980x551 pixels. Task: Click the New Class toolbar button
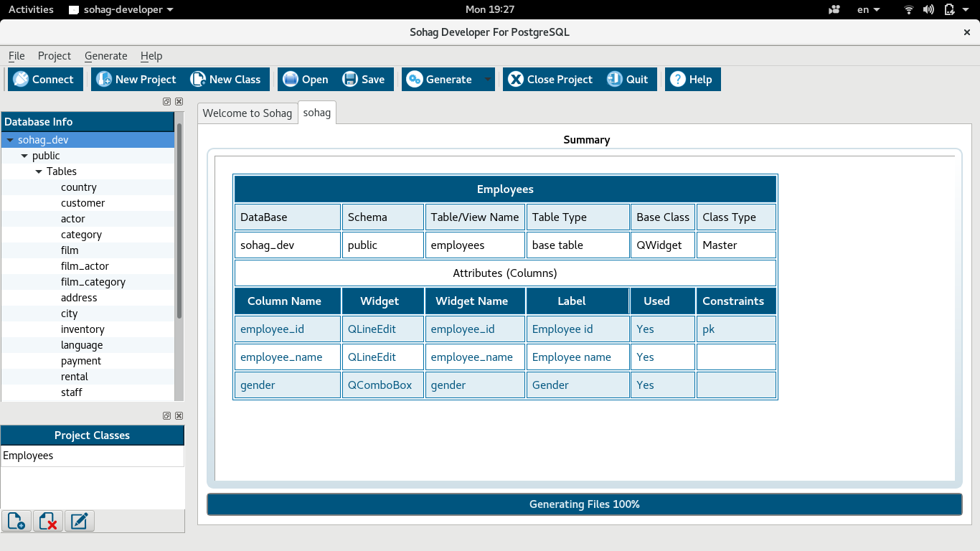pos(226,79)
